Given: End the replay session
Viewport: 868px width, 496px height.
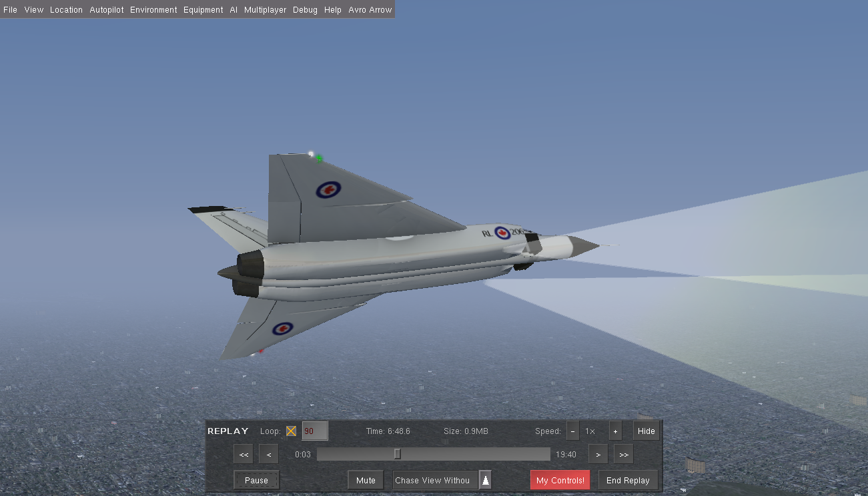Looking at the screenshot, I should coord(628,480).
